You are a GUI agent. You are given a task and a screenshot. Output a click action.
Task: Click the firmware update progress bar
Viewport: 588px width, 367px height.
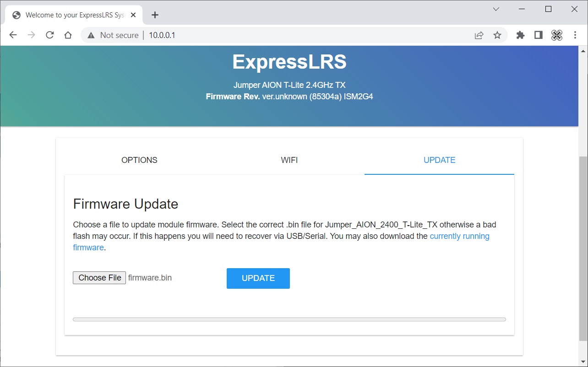click(x=289, y=319)
